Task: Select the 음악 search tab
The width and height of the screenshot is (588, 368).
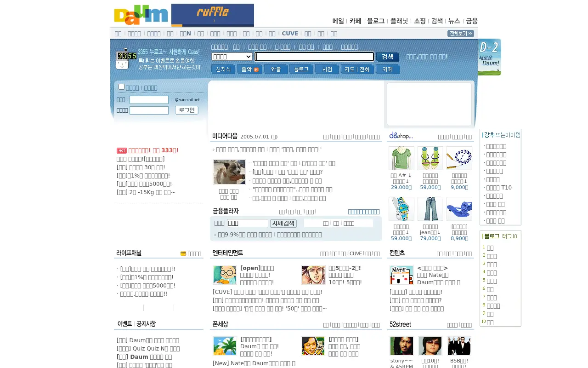Action: point(249,69)
